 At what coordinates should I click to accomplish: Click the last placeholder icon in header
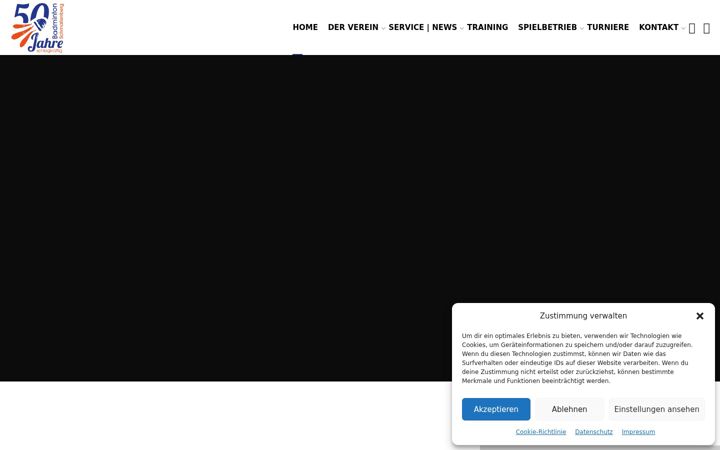[x=706, y=28]
